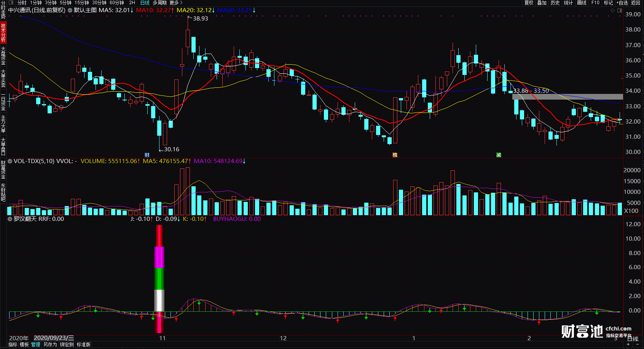The width and height of the screenshot is (644, 349).
Task: Open 主力大单 sidebar tab
Action: (3, 124)
